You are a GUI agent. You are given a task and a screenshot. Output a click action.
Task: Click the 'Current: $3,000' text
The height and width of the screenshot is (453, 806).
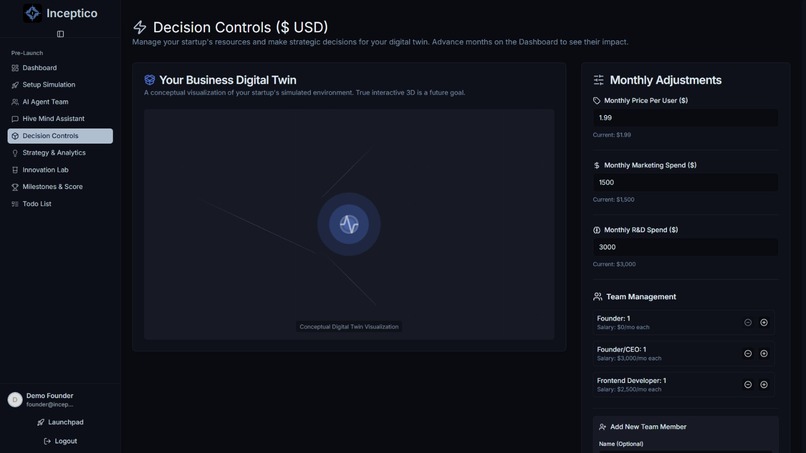point(614,264)
